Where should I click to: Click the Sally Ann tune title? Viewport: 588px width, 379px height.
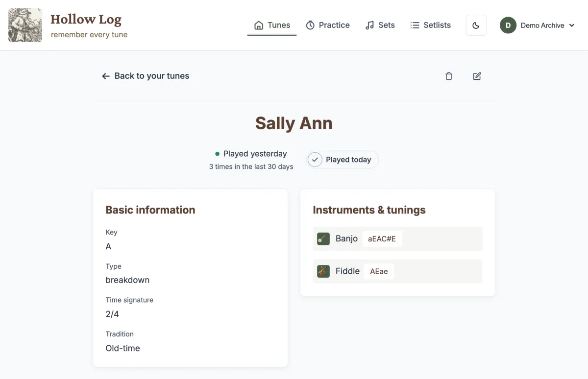tap(294, 123)
